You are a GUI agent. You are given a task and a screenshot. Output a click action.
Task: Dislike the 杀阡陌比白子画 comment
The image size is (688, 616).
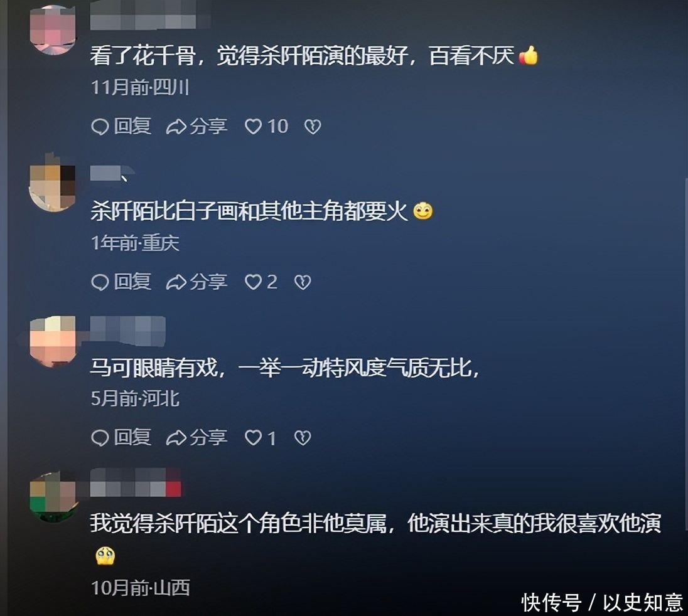click(x=303, y=282)
